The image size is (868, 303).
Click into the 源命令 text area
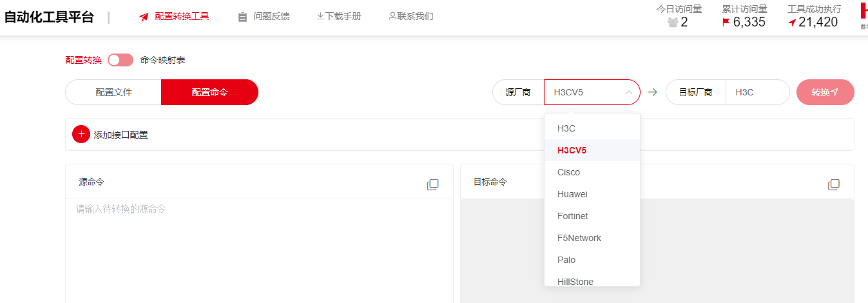259,251
